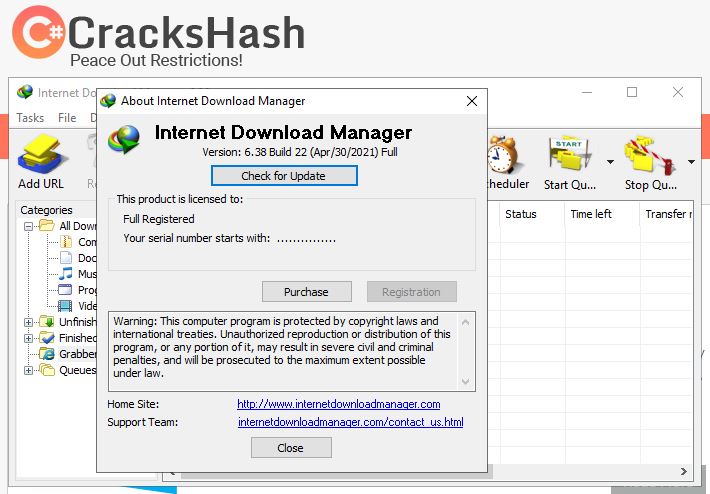Click the Transfer rate column header

click(667, 214)
